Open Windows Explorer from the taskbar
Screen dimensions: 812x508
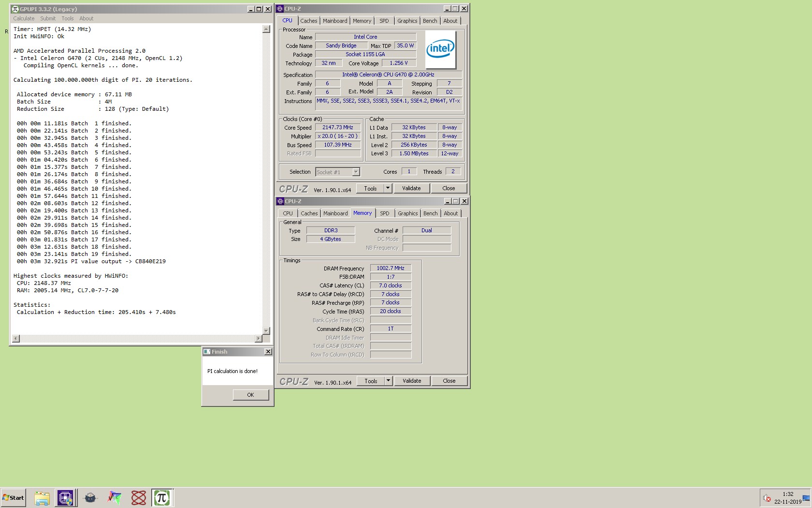pyautogui.click(x=42, y=498)
